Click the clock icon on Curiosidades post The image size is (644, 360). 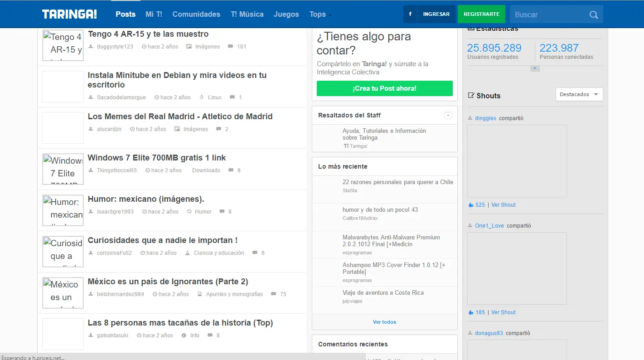[143, 253]
